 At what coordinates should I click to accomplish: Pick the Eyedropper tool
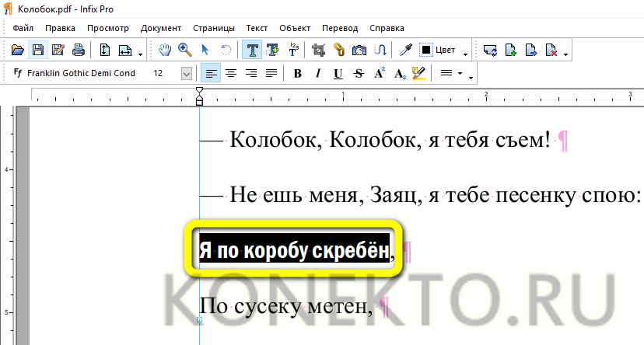405,51
